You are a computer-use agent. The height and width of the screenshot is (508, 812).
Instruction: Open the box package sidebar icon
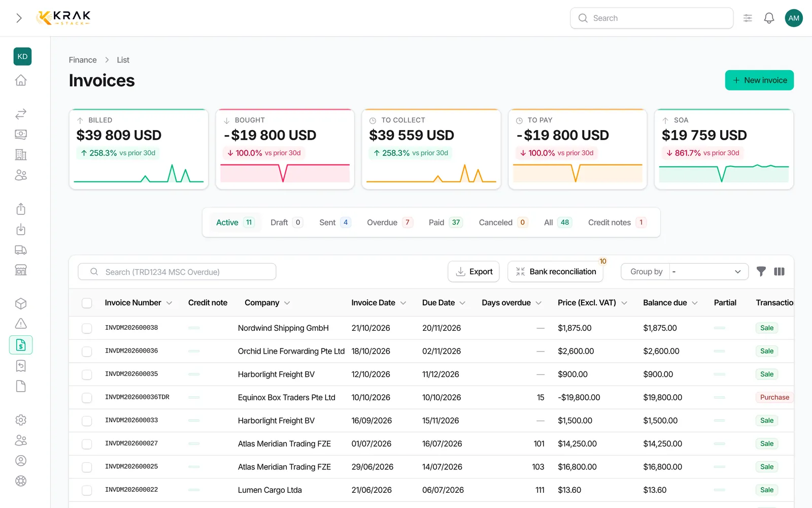coord(21,303)
